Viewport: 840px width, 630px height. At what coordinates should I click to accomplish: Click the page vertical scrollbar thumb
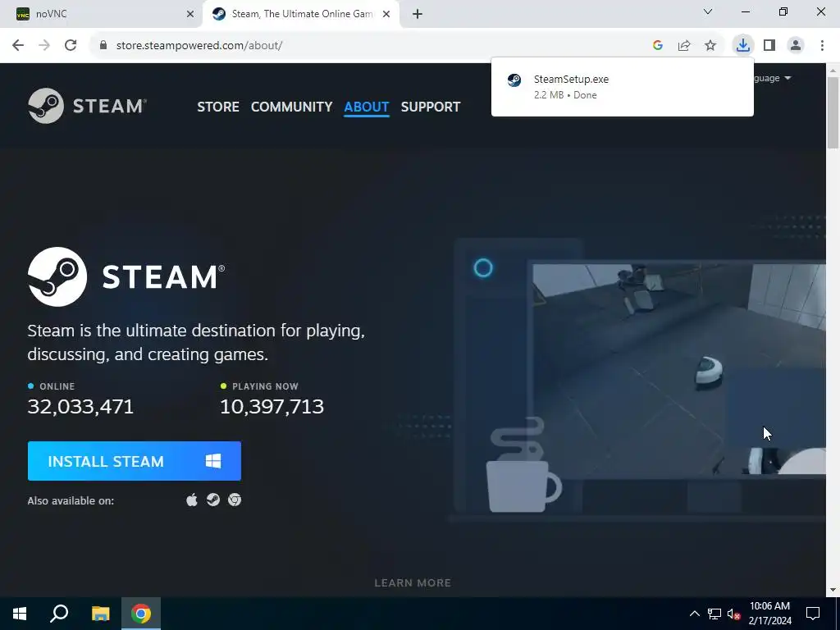coord(833,112)
